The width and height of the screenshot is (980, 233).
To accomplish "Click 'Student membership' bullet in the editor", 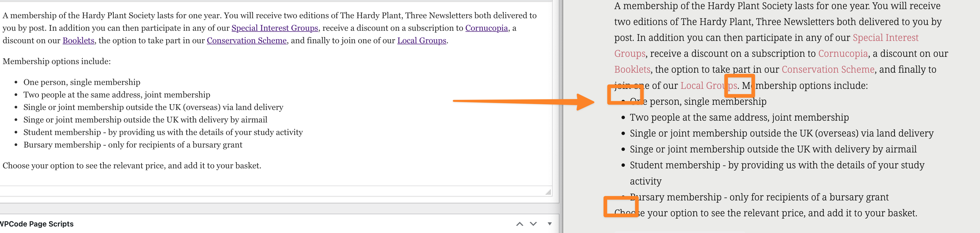I will tap(163, 132).
